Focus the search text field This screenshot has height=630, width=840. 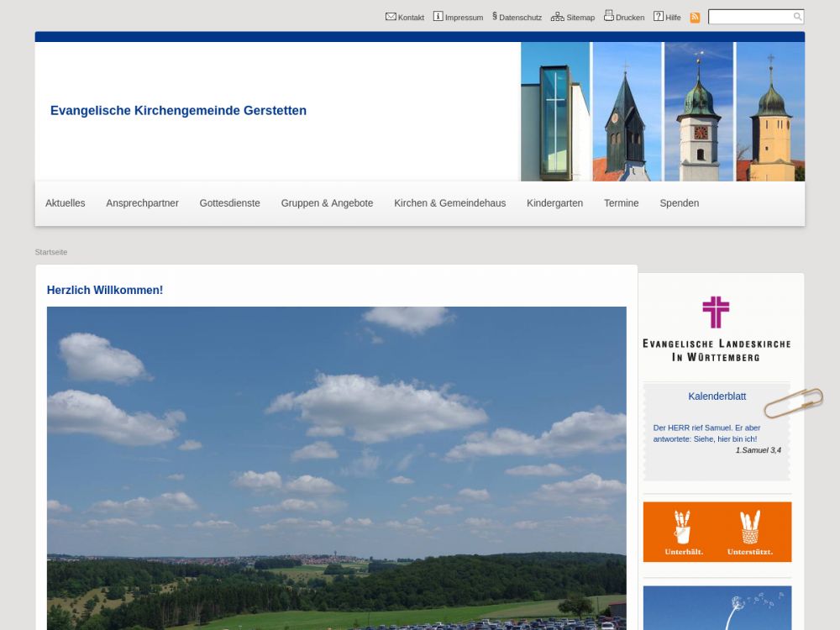[750, 17]
